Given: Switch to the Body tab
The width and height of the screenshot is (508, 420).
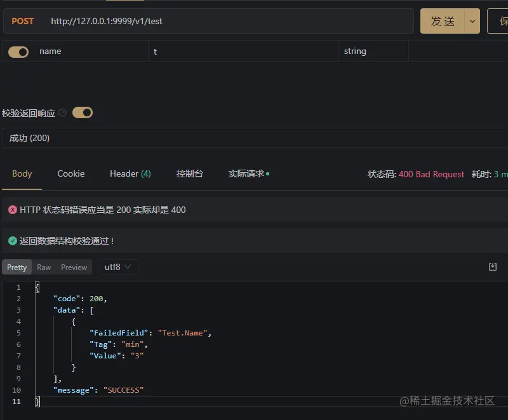Looking at the screenshot, I should (x=22, y=173).
